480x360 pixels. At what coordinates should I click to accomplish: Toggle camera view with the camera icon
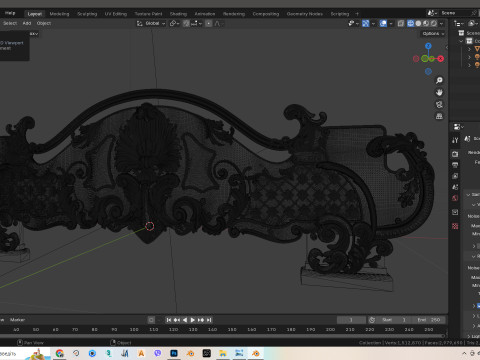tap(439, 104)
